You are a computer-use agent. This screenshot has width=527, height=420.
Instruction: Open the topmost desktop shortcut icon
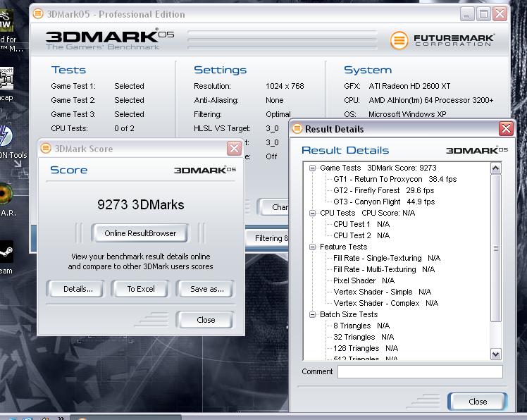6,20
